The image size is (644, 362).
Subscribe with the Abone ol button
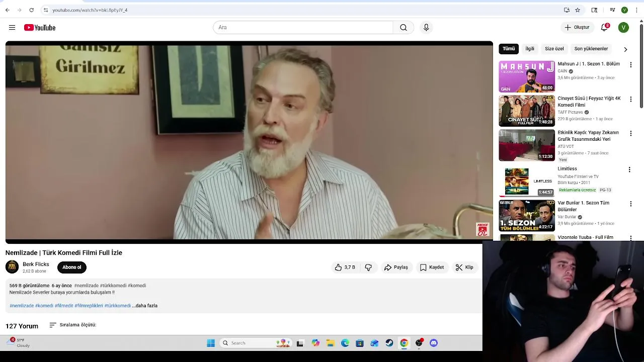click(72, 267)
